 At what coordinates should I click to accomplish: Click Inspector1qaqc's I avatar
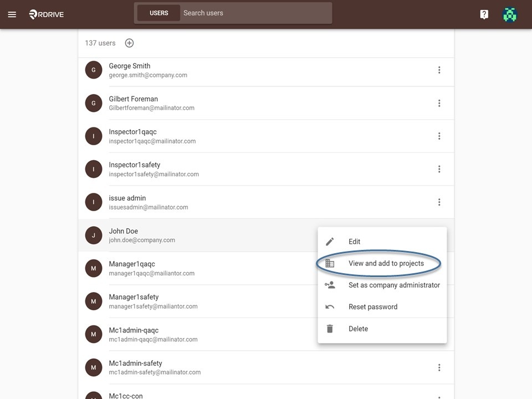(94, 136)
